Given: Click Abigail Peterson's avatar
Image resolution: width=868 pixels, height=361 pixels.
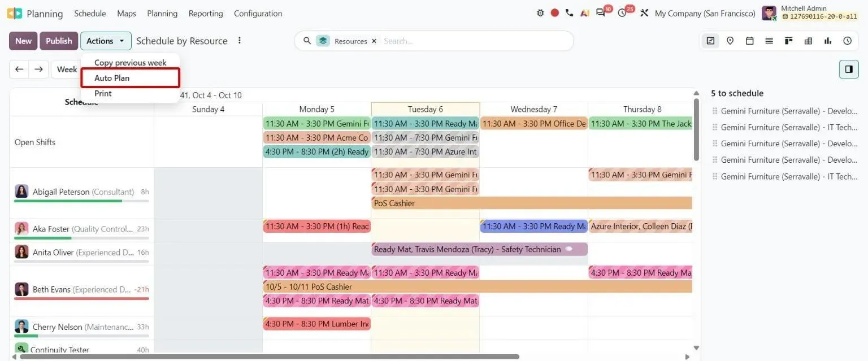Looking at the screenshot, I should click(21, 192).
